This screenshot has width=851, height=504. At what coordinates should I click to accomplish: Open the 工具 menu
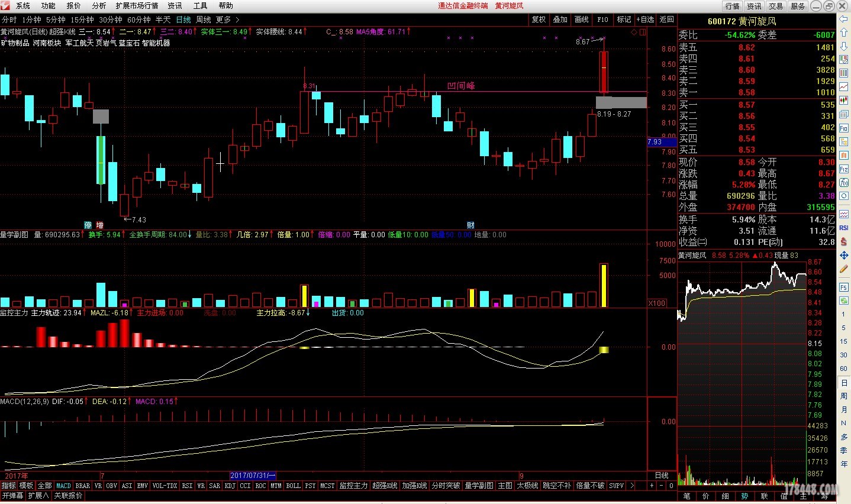click(200, 6)
